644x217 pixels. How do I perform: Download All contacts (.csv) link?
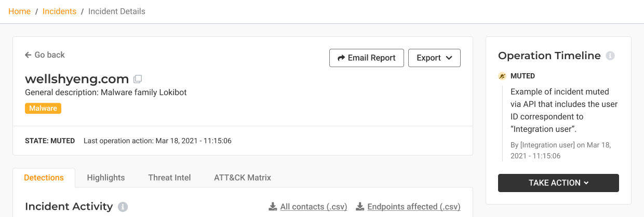click(313, 207)
